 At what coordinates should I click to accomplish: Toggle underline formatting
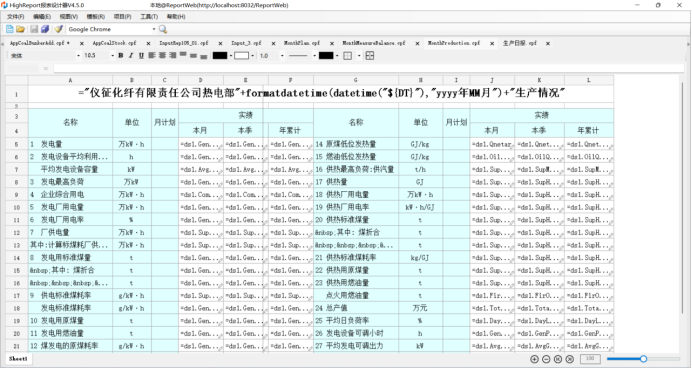click(141, 56)
